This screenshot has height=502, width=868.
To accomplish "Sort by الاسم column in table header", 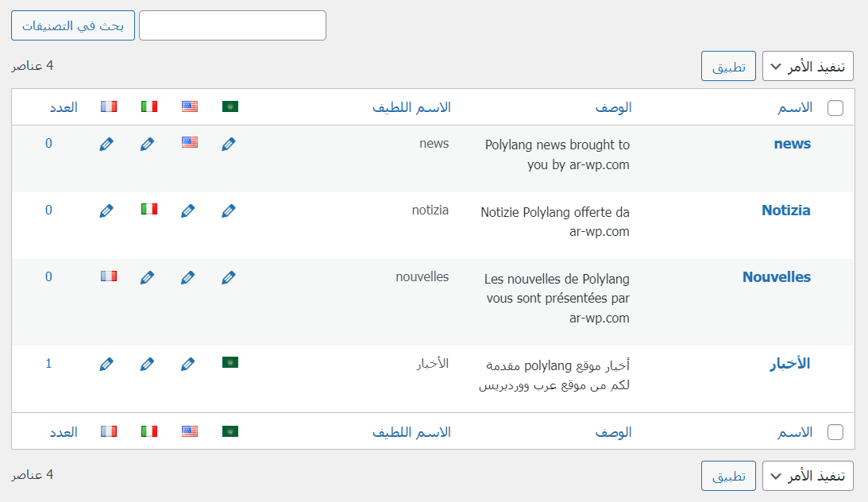I will [x=794, y=107].
